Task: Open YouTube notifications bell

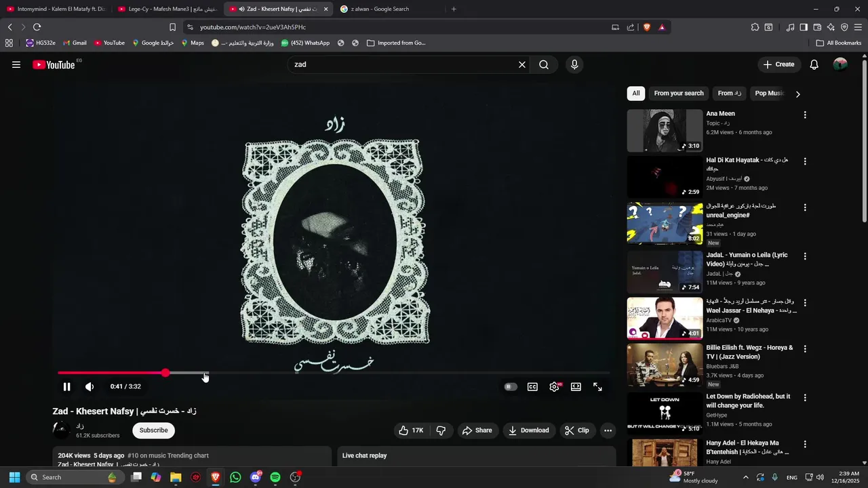Action: click(x=814, y=64)
